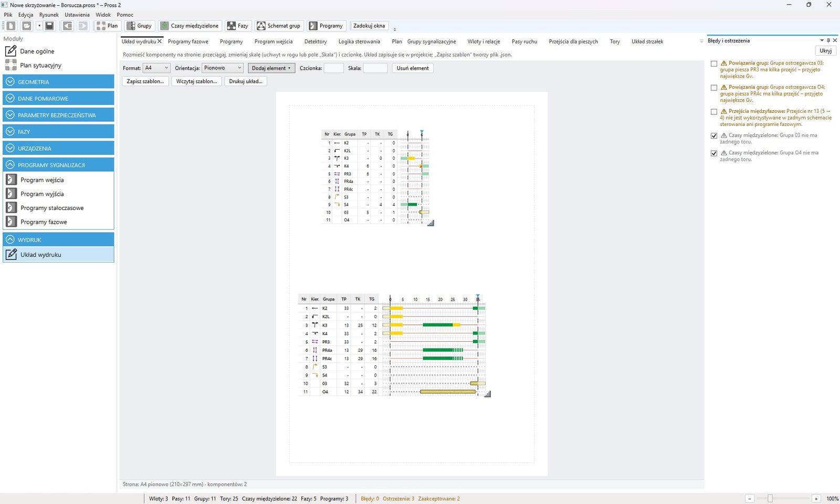Click the new project toolbar icon
Screen dimensions: 840x504
pyautogui.click(x=10, y=26)
